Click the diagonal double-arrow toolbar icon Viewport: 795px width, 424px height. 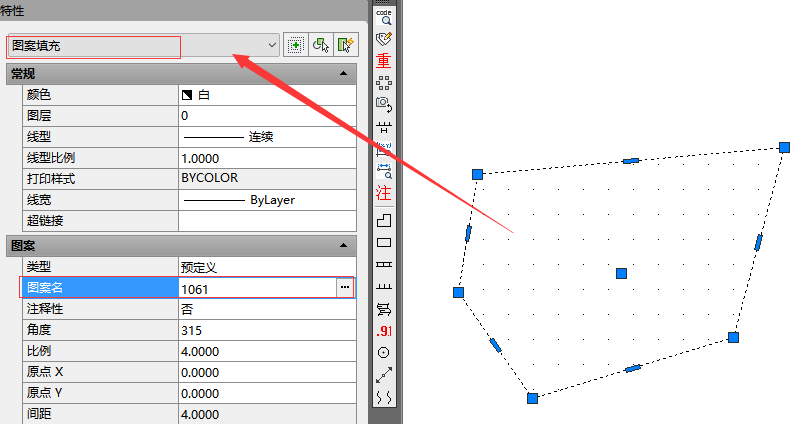coord(383,376)
